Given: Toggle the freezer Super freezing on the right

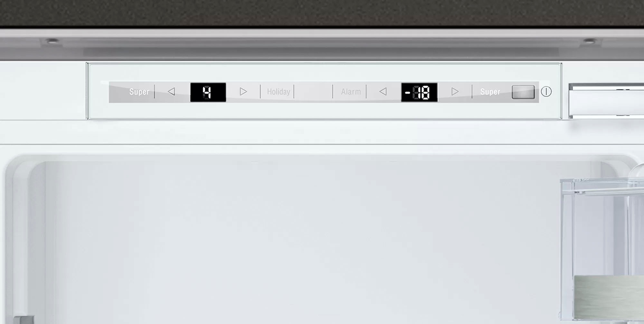Looking at the screenshot, I should click(x=490, y=92).
